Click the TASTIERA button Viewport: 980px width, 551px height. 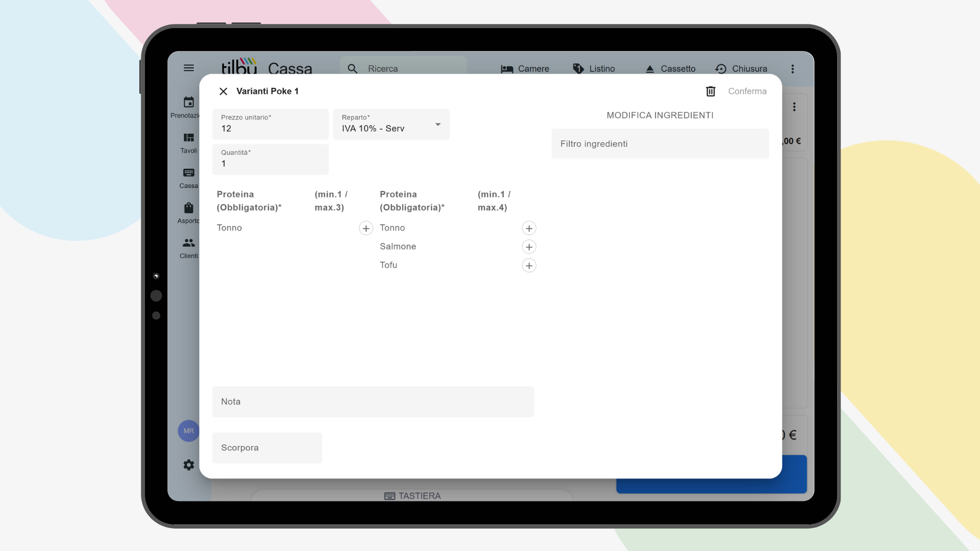click(412, 496)
